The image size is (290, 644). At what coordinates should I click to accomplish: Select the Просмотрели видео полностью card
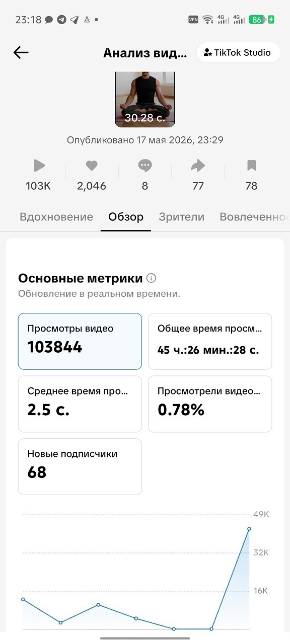tap(210, 404)
